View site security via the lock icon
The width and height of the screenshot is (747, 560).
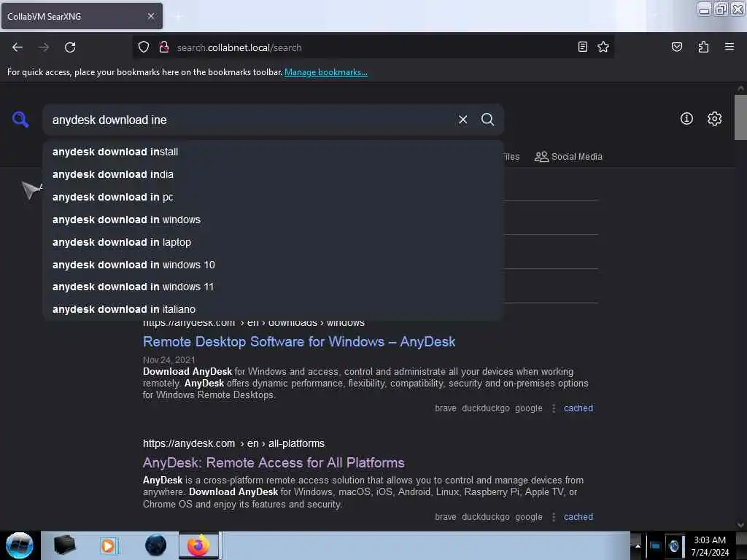coord(164,47)
